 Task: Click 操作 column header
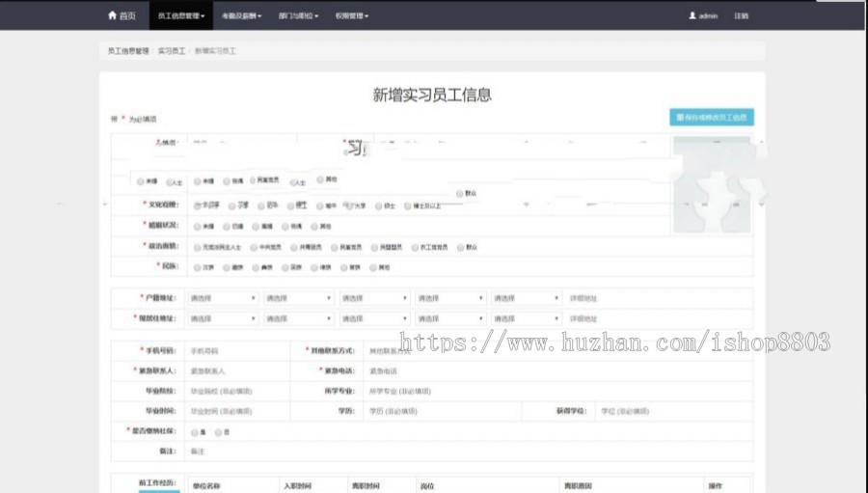716,486
